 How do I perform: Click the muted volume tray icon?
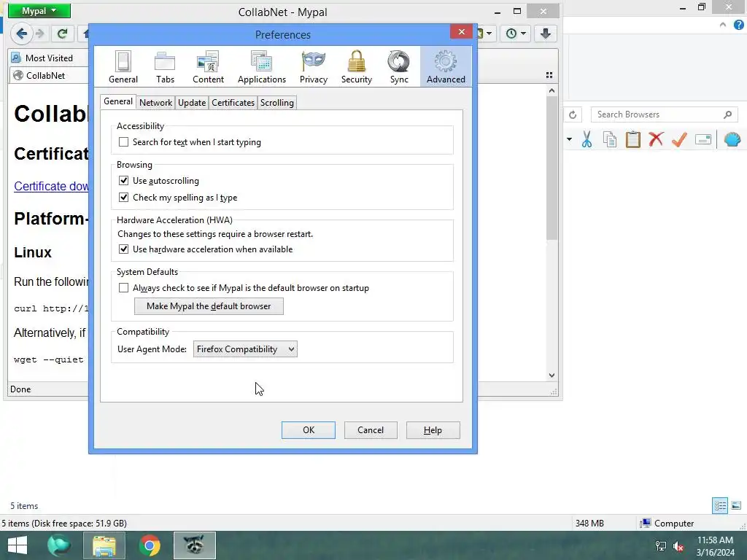click(x=678, y=546)
